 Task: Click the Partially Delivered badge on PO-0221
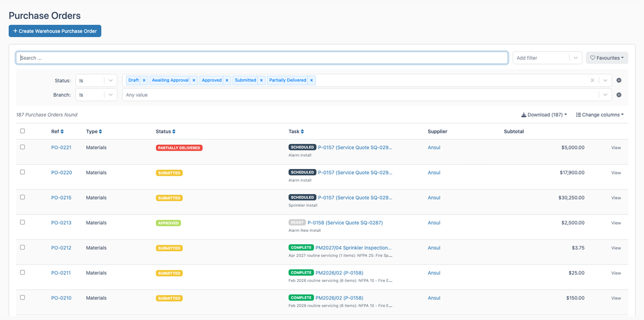point(179,148)
